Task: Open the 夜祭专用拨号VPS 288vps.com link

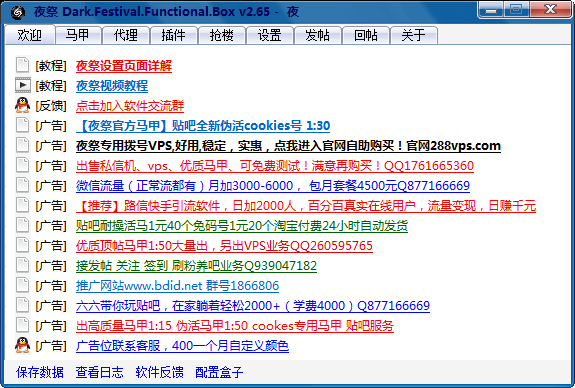Action: 288,146
